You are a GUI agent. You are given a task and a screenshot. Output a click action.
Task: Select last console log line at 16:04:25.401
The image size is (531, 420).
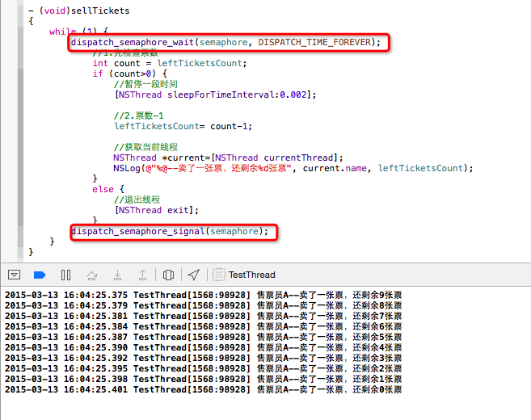[x=203, y=389]
